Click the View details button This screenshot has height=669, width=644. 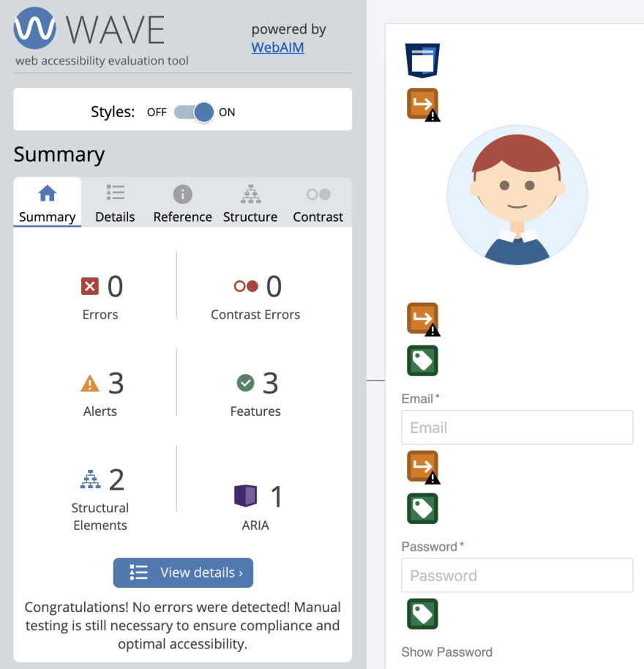point(182,572)
